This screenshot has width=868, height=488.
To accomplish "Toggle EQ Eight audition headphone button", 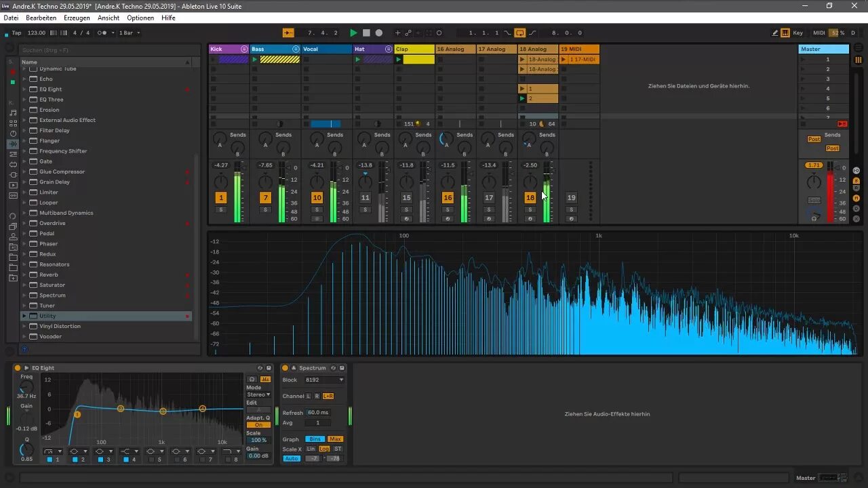I will pos(252,380).
